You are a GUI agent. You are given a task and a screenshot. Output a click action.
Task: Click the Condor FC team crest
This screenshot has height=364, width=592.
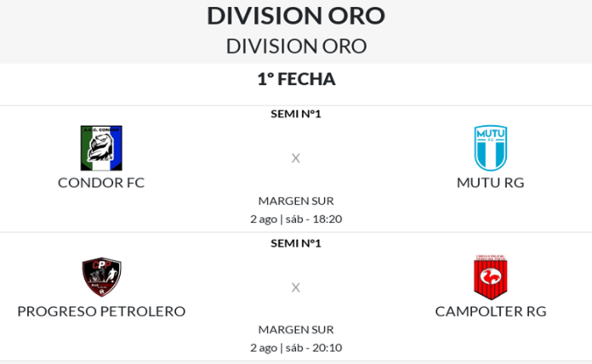tap(101, 148)
